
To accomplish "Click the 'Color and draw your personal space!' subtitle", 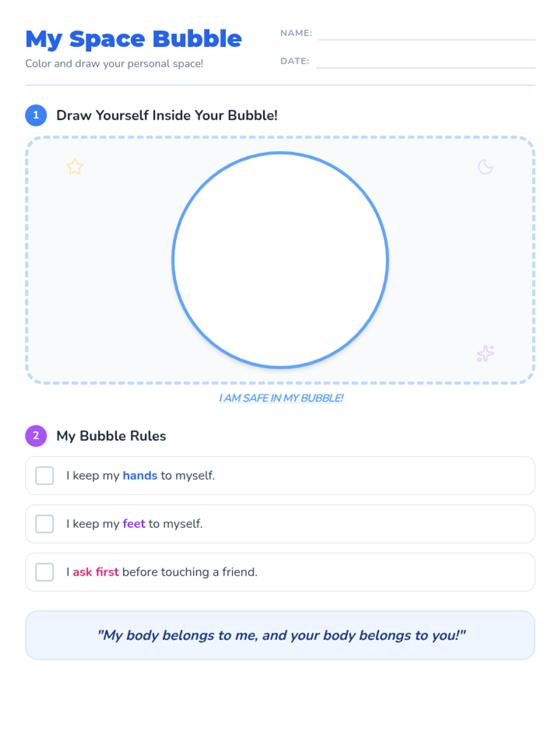I will point(114,63).
